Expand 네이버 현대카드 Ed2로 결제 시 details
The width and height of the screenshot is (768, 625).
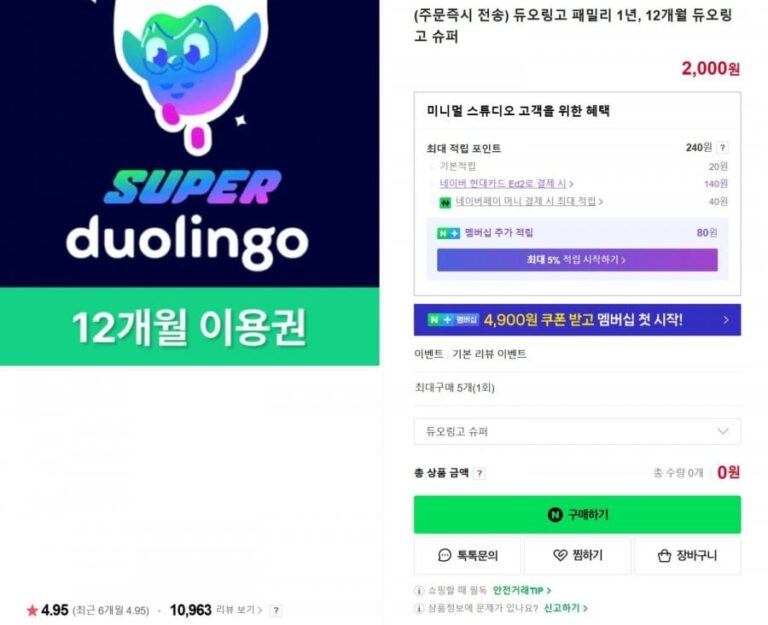pos(506,184)
